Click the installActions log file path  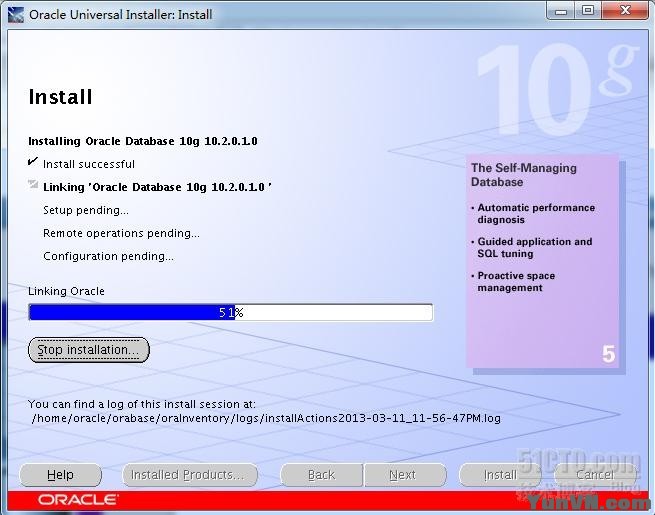coord(266,418)
